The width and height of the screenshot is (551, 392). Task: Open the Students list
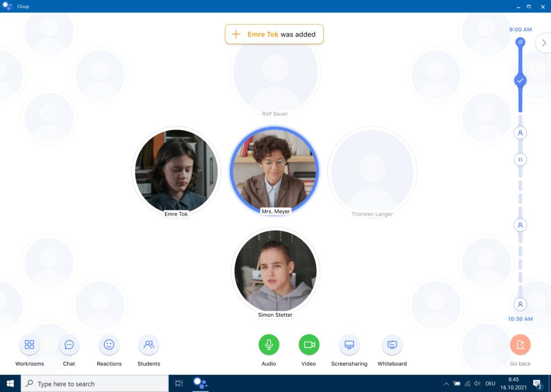(x=149, y=345)
